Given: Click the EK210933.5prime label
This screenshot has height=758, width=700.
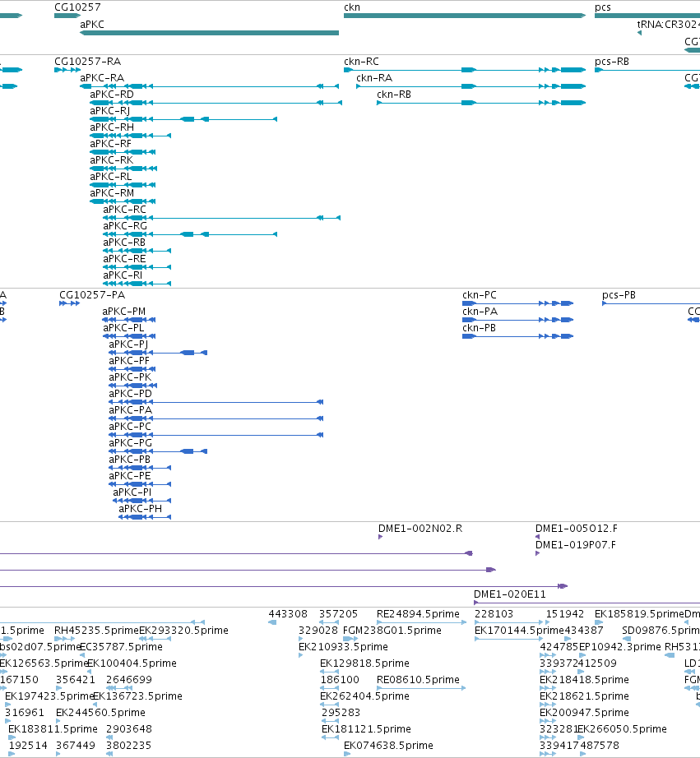Looking at the screenshot, I should (x=344, y=647).
